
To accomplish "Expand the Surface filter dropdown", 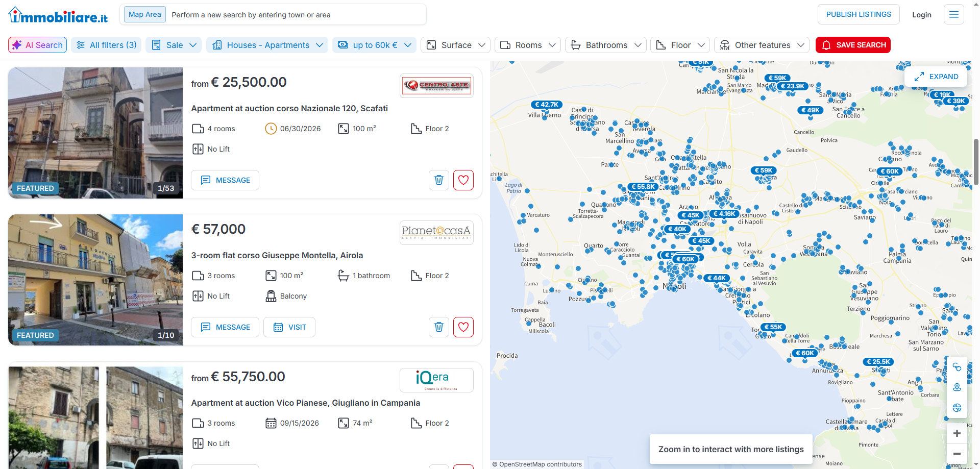I will [x=456, y=45].
